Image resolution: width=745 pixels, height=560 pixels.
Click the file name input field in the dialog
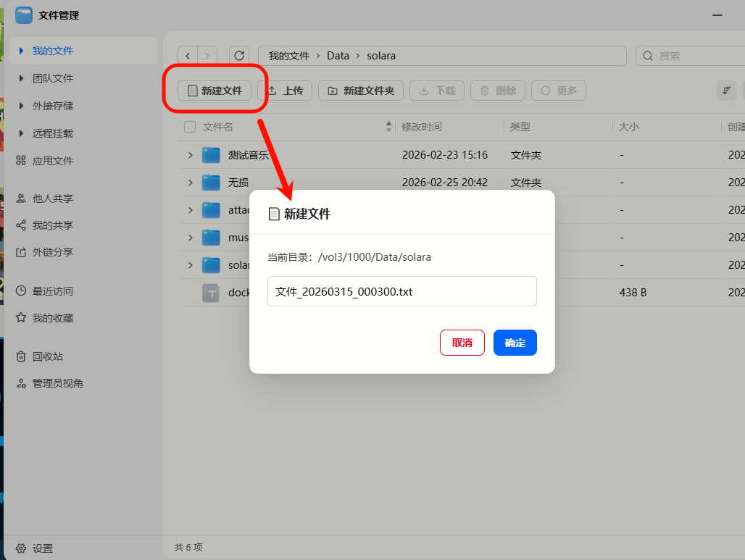(402, 291)
